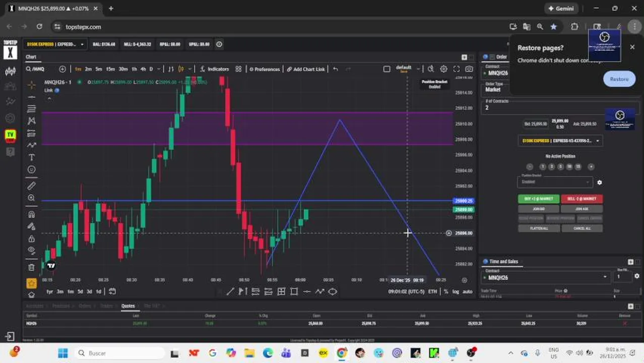Collapse the indicator legend chevron
644x363 pixels.
click(49, 99)
